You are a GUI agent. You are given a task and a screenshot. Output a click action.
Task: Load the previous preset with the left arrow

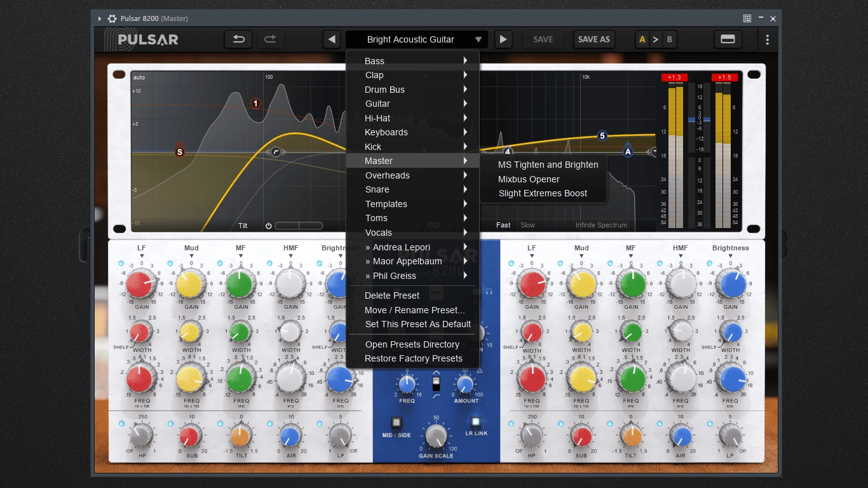click(332, 39)
